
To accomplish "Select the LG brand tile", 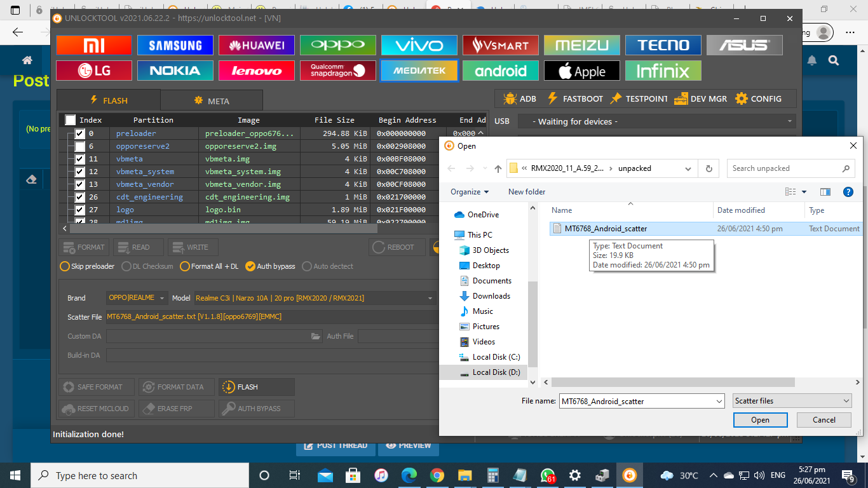I will click(94, 71).
